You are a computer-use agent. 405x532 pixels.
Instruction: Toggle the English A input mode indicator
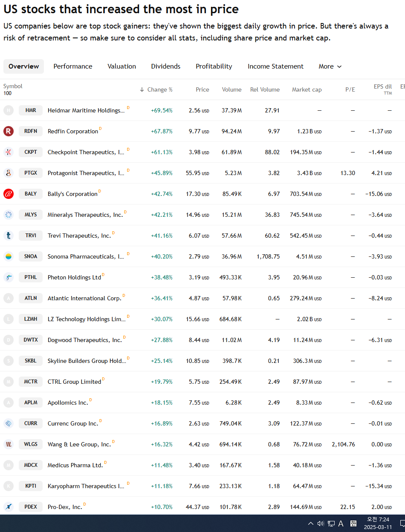point(341,523)
